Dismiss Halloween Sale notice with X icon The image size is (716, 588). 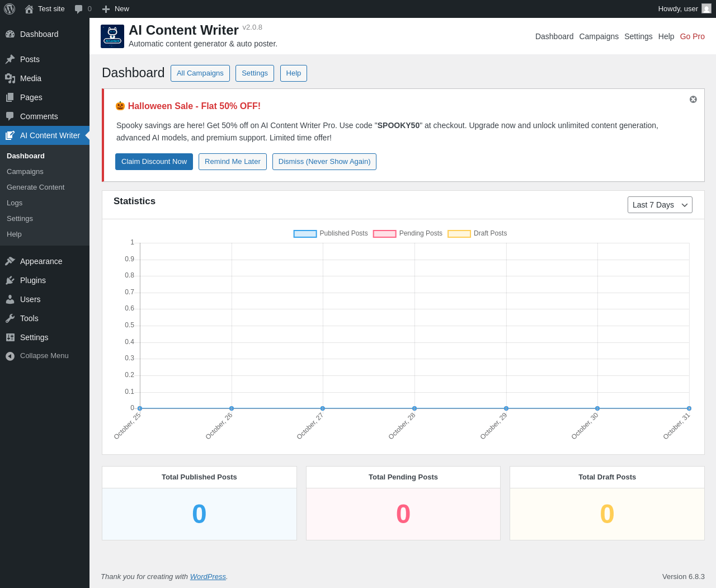coord(693,99)
